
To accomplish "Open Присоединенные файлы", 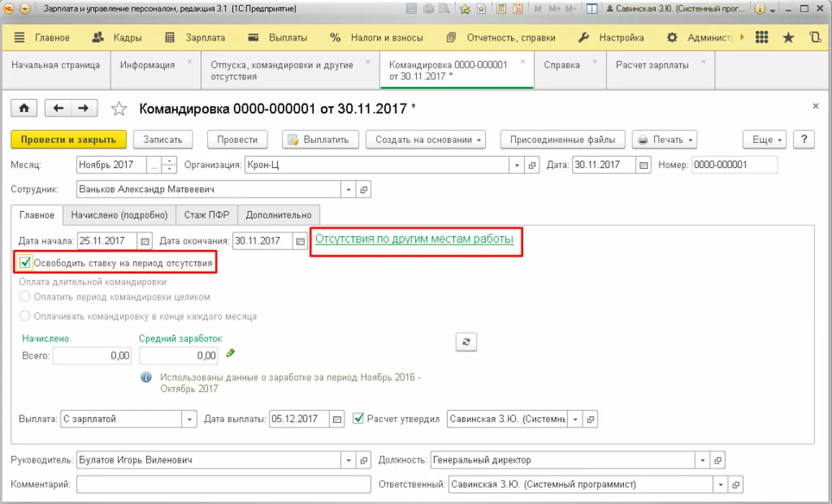I will pyautogui.click(x=563, y=140).
